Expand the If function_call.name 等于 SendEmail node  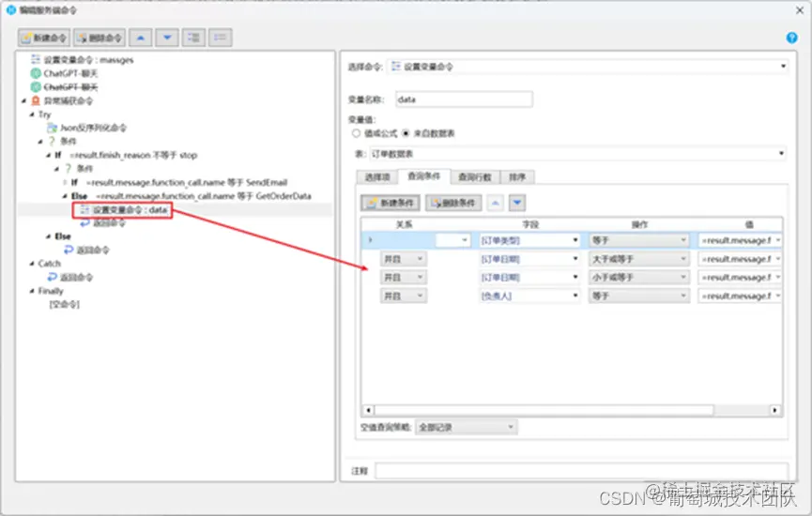click(x=65, y=182)
